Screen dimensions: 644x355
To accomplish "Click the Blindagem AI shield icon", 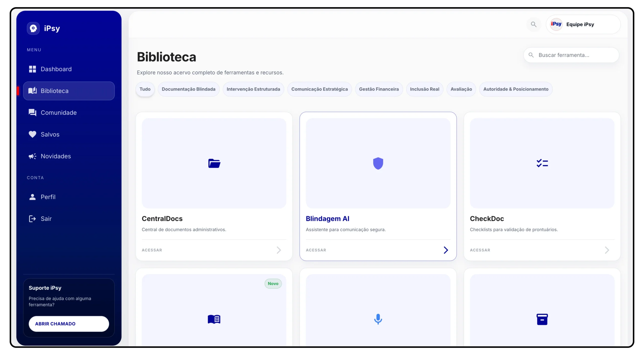I will pos(378,164).
